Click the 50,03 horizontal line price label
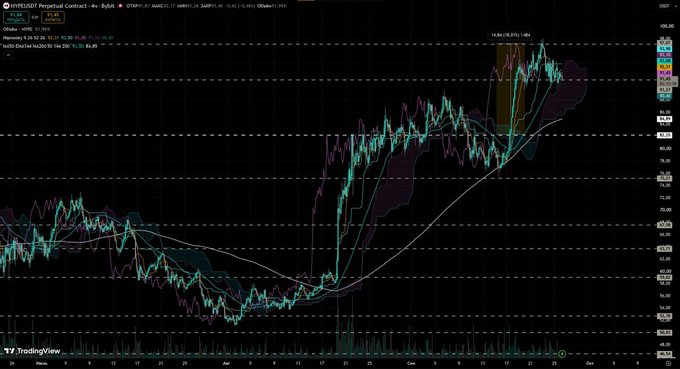 (665, 333)
